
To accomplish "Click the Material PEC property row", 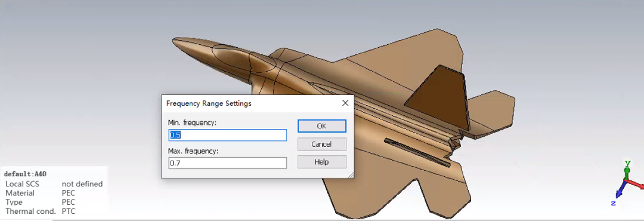I will [41, 193].
